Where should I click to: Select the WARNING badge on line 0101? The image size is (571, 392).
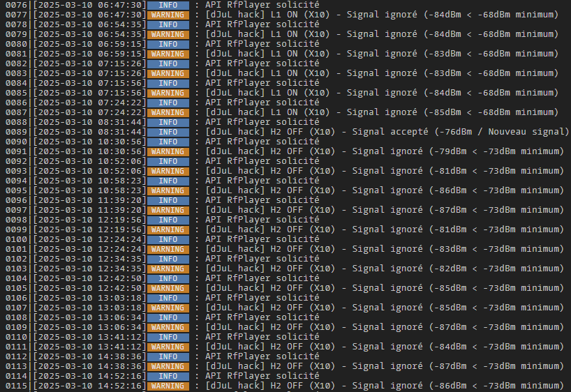pyautogui.click(x=168, y=249)
